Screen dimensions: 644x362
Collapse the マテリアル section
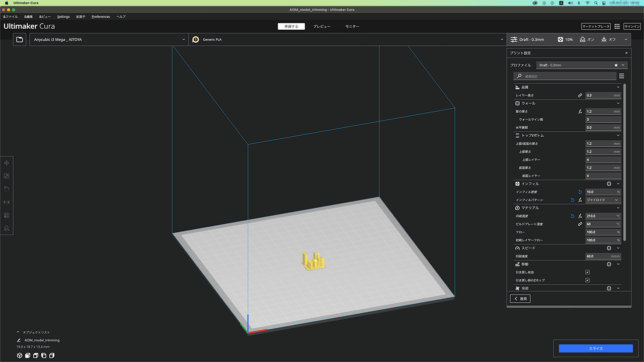pyautogui.click(x=618, y=208)
